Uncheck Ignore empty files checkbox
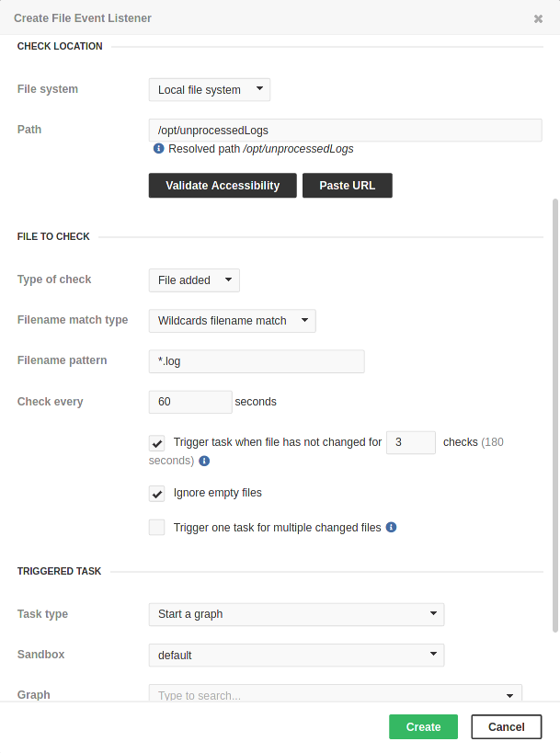Screen dimensions: 560x753 tap(157, 494)
